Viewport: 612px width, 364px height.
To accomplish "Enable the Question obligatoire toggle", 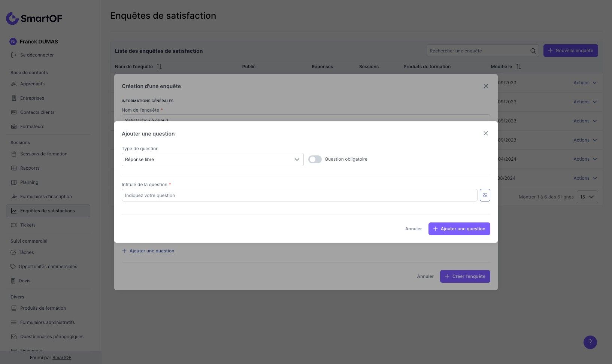I will pos(315,160).
